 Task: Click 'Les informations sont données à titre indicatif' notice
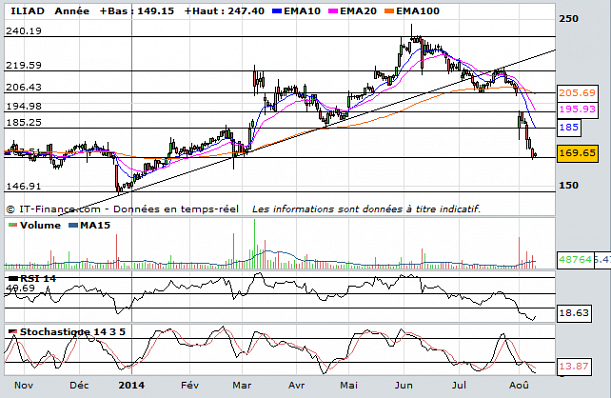(x=366, y=209)
